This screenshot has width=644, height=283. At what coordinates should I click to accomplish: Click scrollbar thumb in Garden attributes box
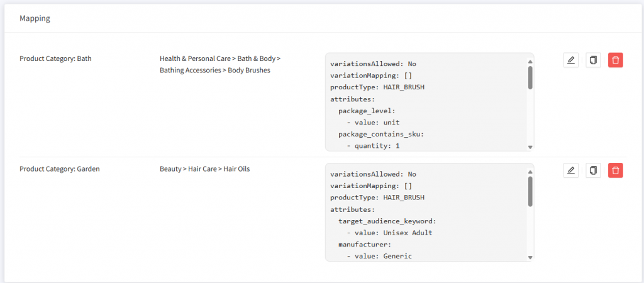pyautogui.click(x=530, y=191)
